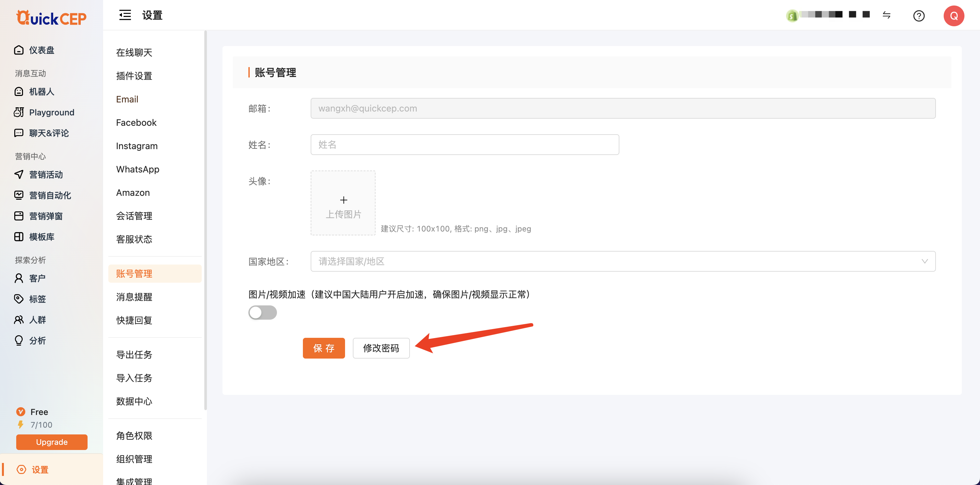Toggle the 图片/视频加速 switch

pos(262,313)
